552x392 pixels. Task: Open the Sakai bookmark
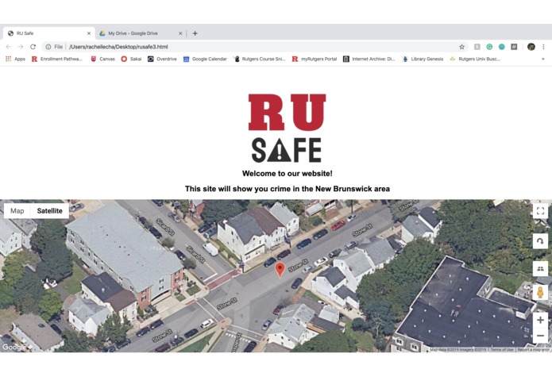pyautogui.click(x=131, y=59)
